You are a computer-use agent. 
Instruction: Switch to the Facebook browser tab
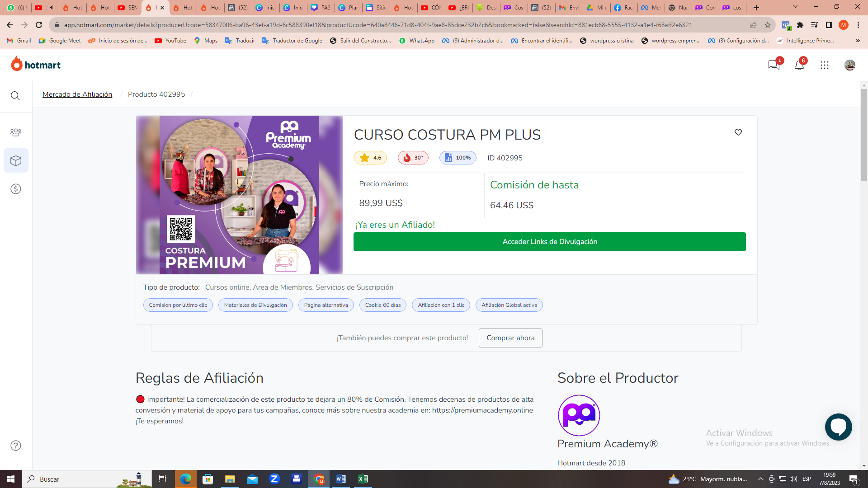point(624,8)
